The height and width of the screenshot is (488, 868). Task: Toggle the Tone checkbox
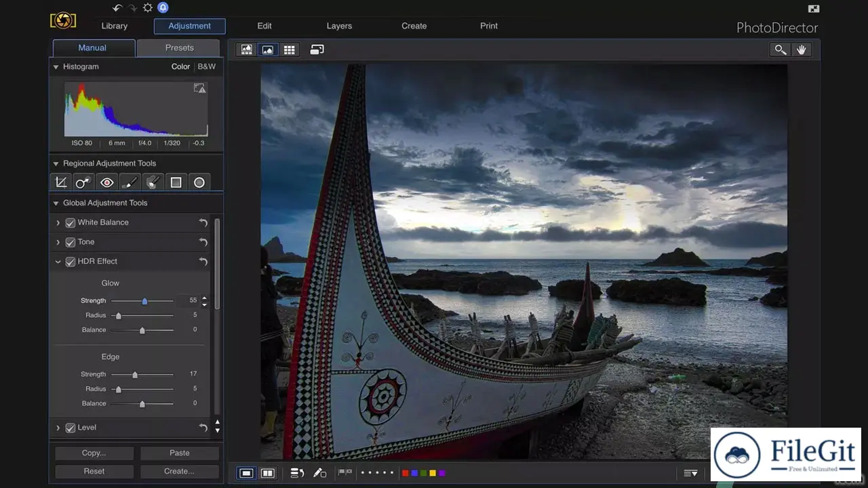(x=70, y=242)
